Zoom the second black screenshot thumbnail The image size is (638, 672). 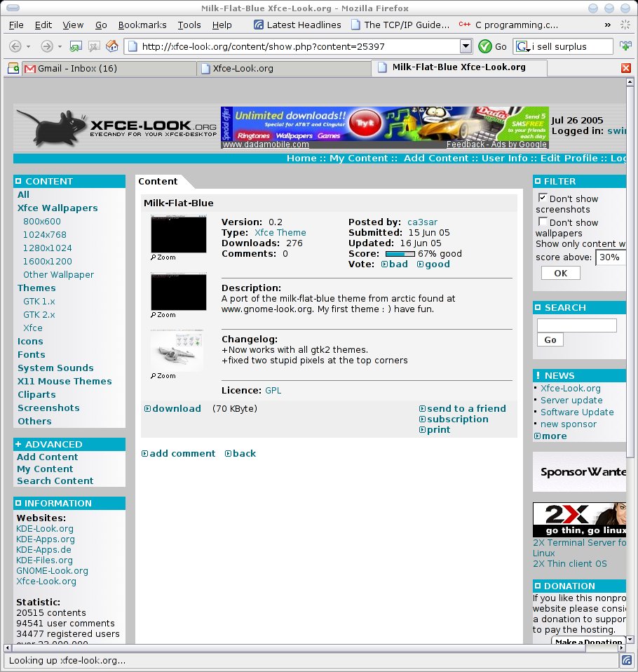pos(178,291)
